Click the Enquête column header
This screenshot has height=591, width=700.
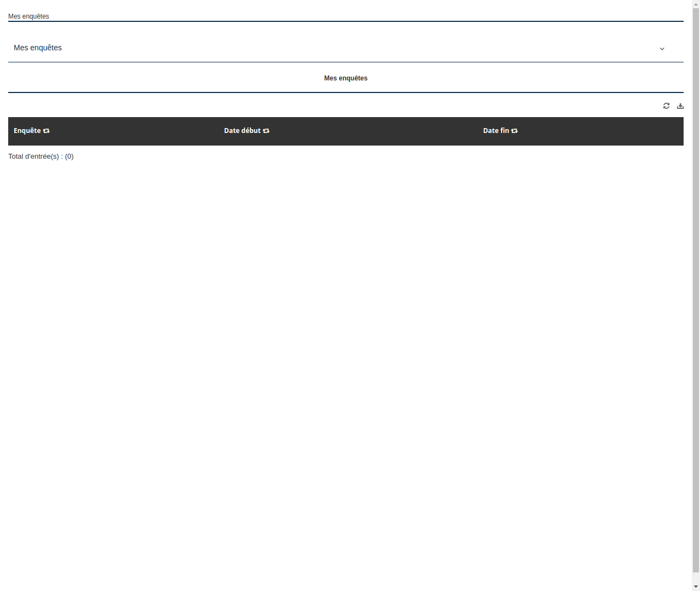(27, 131)
